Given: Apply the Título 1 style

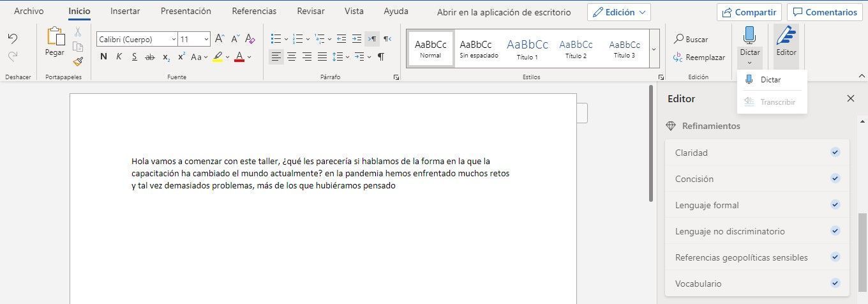Looking at the screenshot, I should [x=527, y=49].
